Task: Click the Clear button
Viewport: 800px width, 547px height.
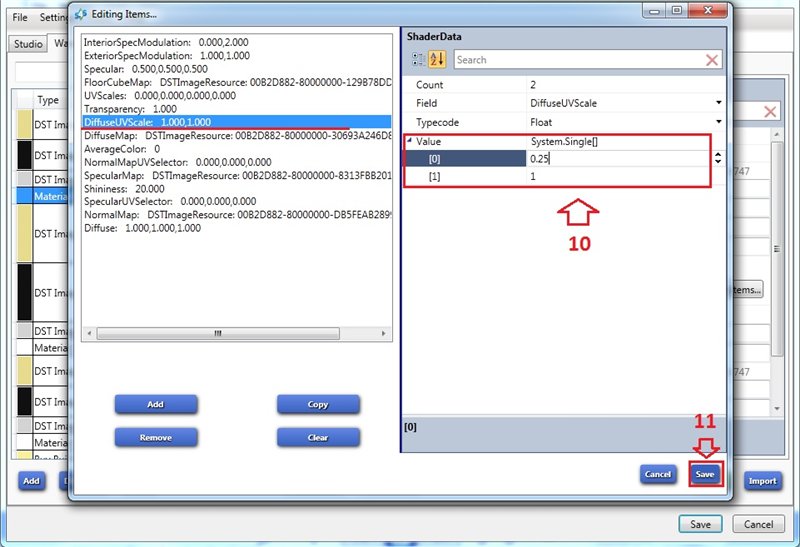Action: click(317, 437)
